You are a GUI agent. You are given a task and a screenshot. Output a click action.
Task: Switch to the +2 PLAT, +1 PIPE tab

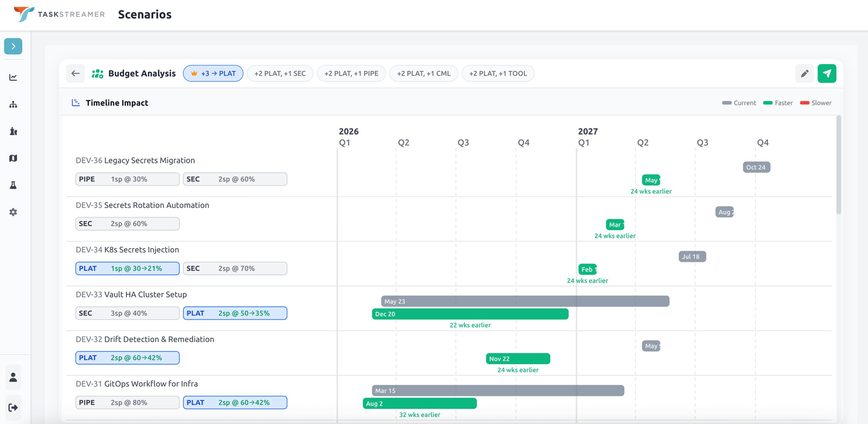pos(351,73)
